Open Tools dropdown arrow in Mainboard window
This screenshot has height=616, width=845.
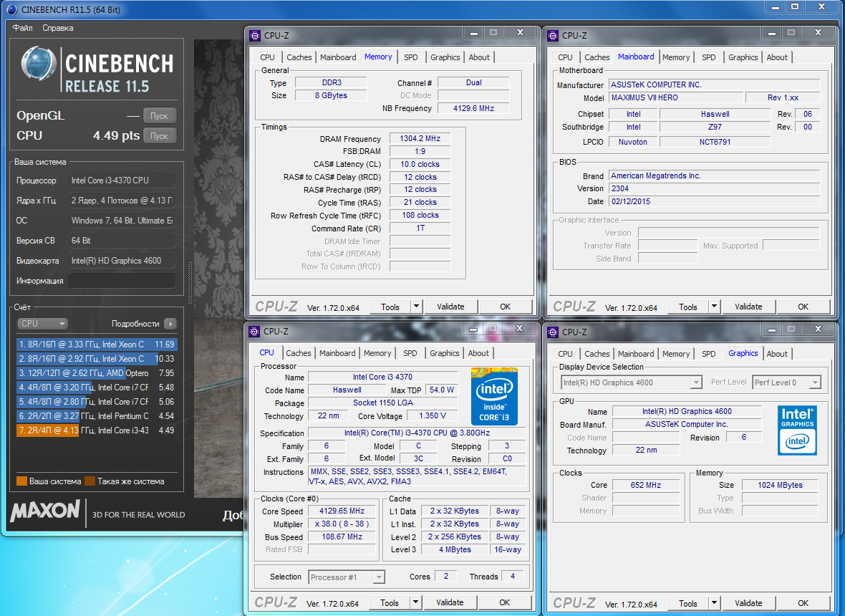pyautogui.click(x=714, y=307)
